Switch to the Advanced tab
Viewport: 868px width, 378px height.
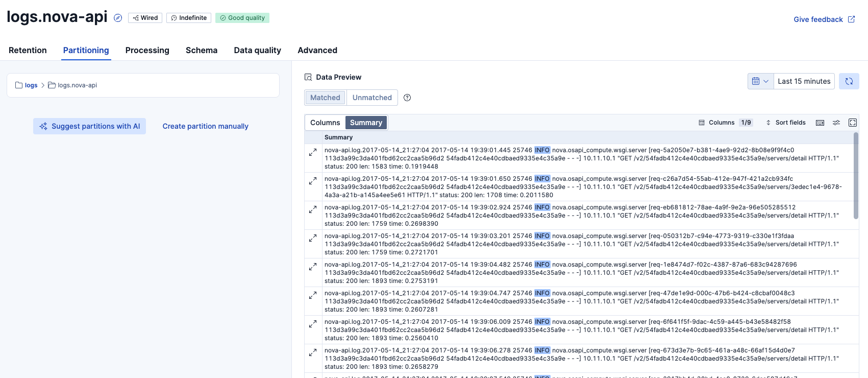317,50
